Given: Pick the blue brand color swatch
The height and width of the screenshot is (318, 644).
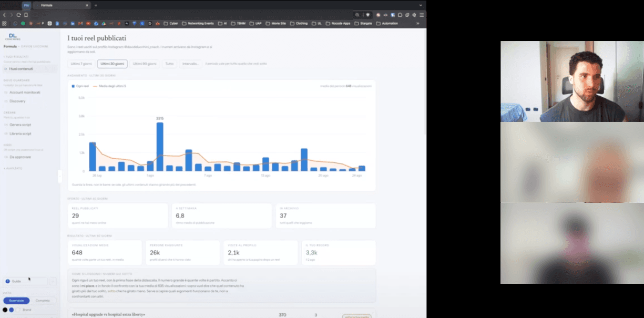Looking at the screenshot, I should (12, 310).
